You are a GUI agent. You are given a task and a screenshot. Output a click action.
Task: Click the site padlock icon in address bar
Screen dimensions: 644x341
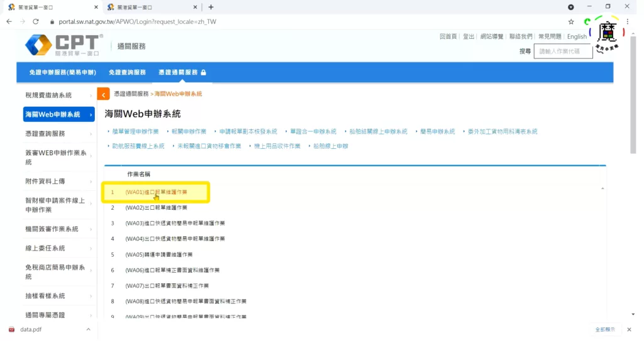52,22
